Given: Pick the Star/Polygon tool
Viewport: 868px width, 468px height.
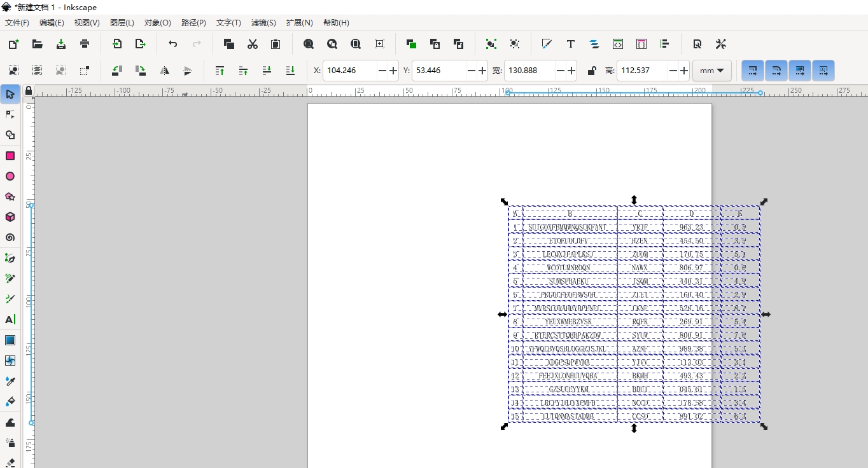Looking at the screenshot, I should [x=10, y=196].
